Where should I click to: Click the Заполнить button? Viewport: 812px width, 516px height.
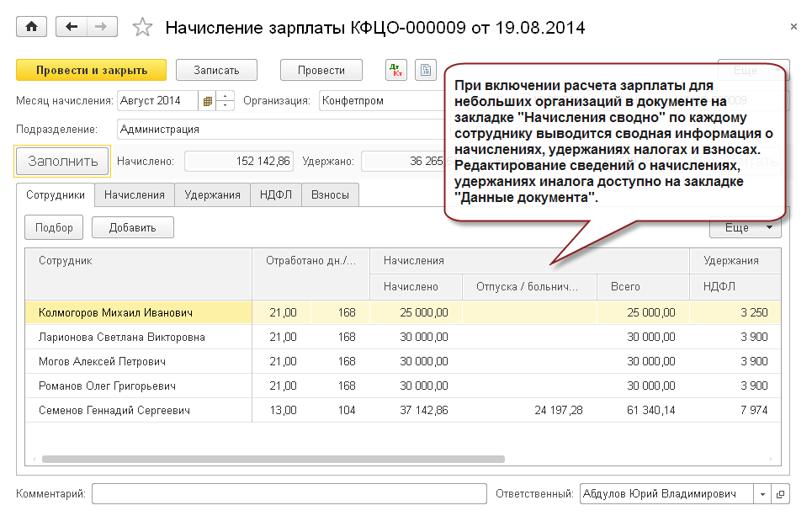(63, 161)
